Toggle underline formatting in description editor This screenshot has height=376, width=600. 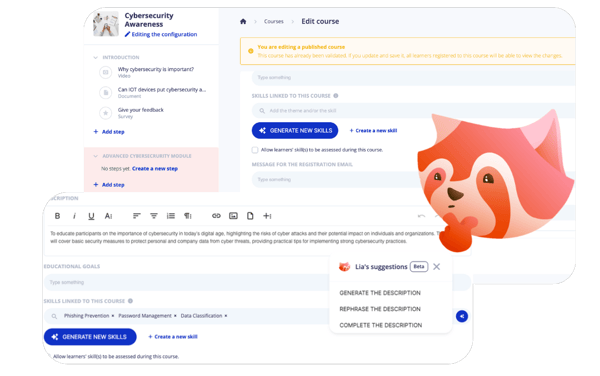[x=91, y=216]
